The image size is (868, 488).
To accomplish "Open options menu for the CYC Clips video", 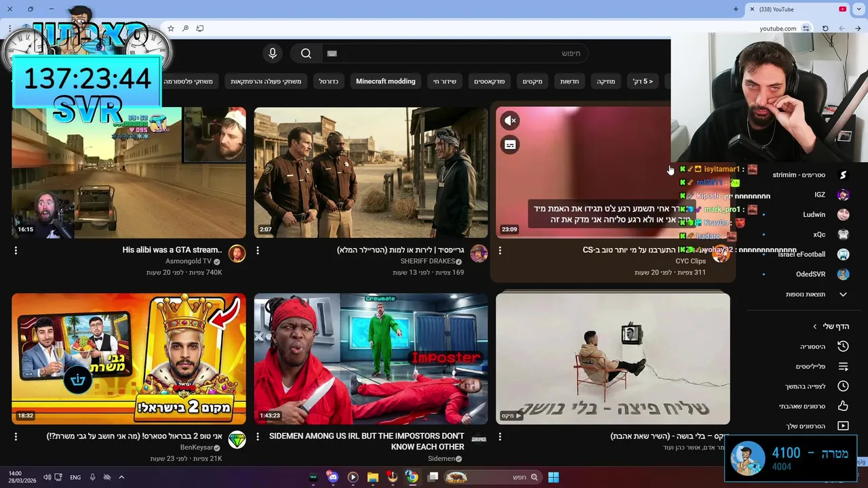I will click(500, 251).
